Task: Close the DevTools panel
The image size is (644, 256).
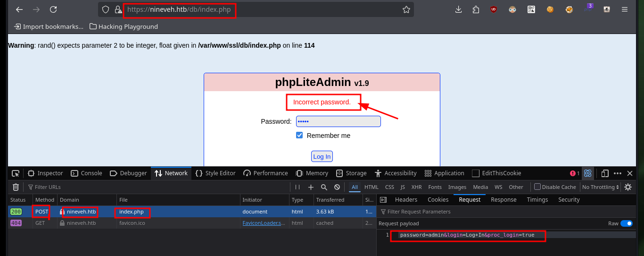Action: coord(630,173)
